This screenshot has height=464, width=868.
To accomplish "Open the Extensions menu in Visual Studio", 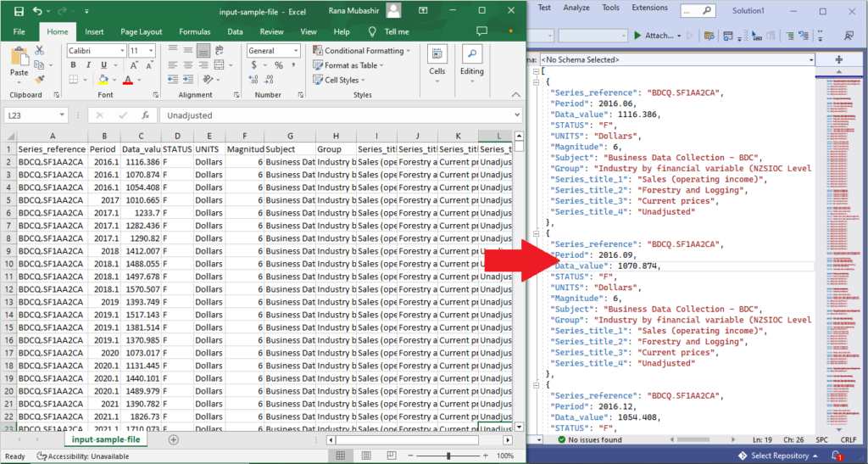I will click(x=649, y=8).
